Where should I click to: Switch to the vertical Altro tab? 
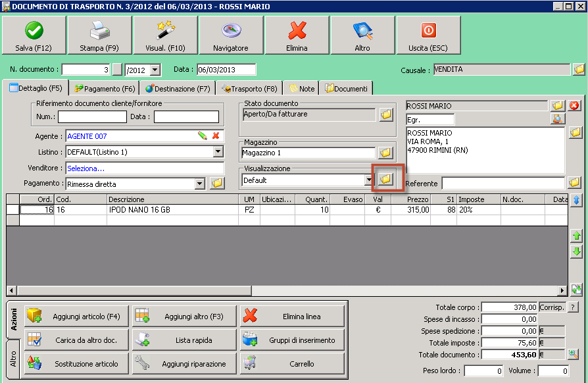click(14, 359)
